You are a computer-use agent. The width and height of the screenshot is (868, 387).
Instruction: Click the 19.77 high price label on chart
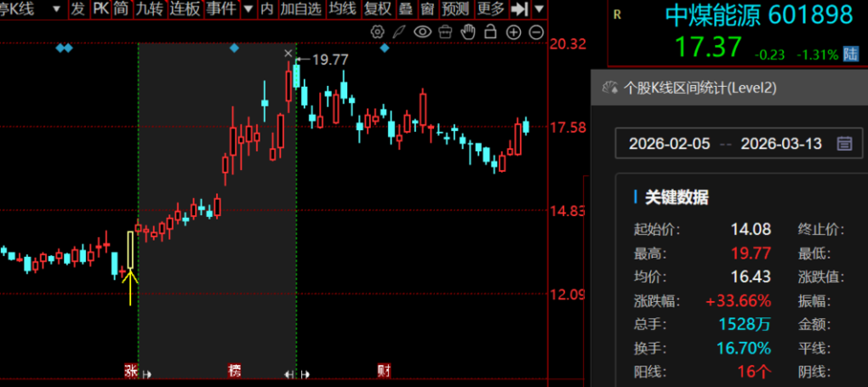(331, 60)
